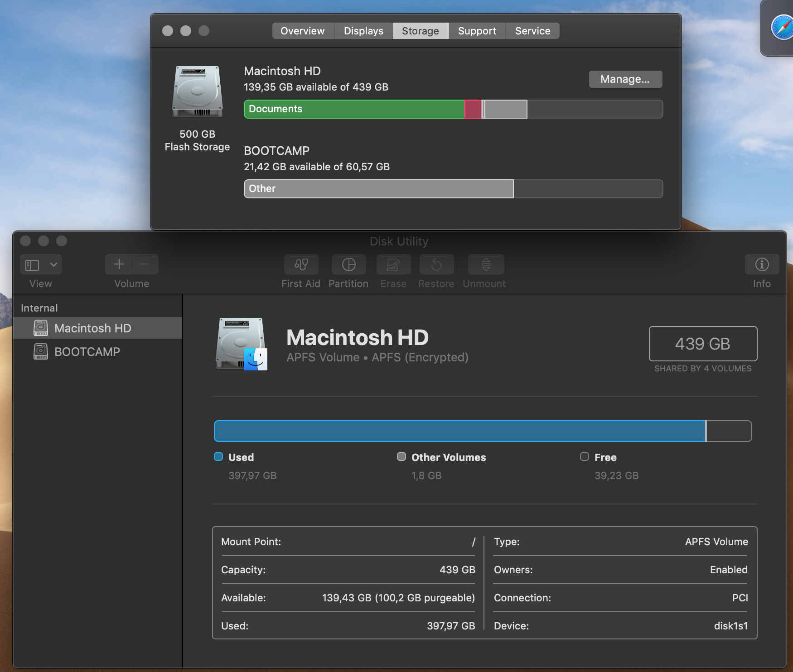Click the blue Used legend marker
Image resolution: width=793 pixels, height=672 pixels.
point(218,456)
